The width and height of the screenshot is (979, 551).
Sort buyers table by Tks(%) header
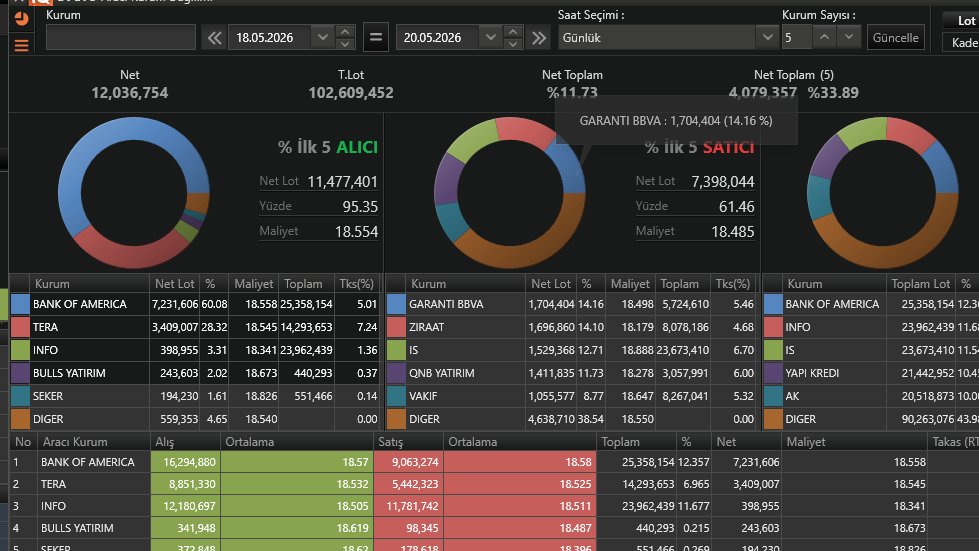coord(357,283)
